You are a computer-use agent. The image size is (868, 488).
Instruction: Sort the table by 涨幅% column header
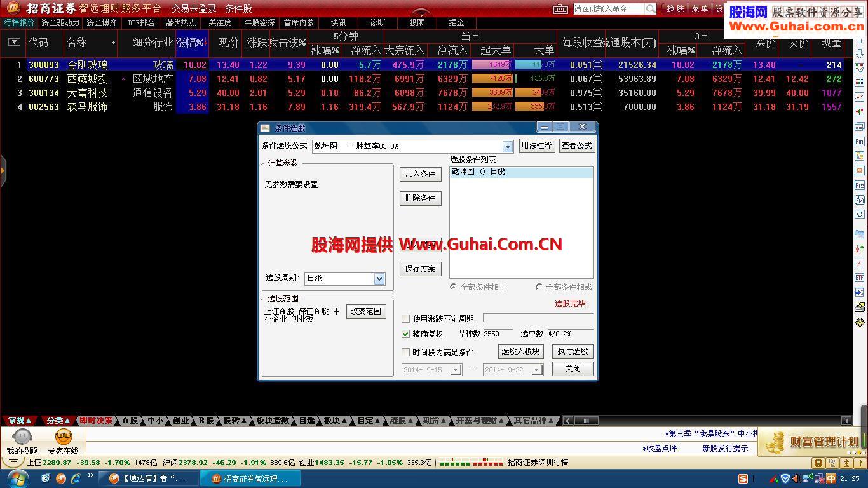[x=192, y=43]
